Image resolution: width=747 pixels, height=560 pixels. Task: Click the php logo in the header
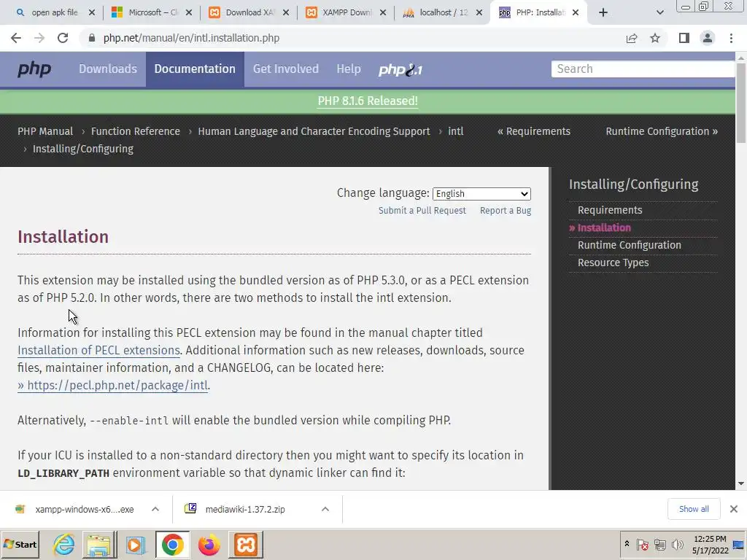34,69
